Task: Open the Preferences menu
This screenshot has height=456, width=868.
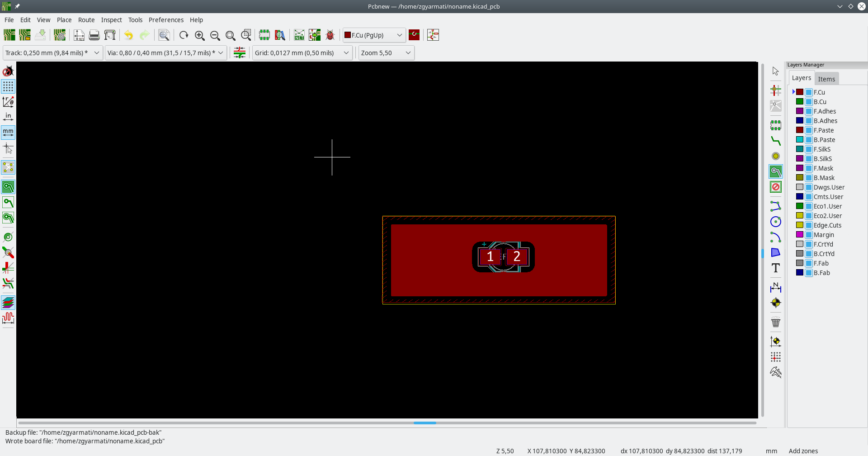Action: [x=166, y=20]
